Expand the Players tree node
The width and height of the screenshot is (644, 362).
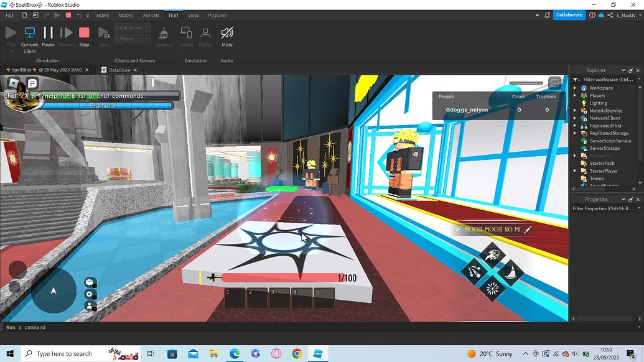575,95
